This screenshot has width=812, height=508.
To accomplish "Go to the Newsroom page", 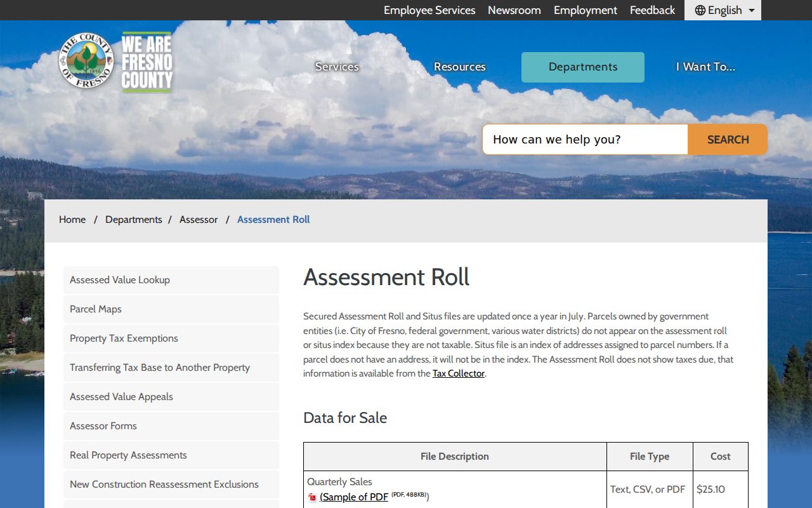I will pos(514,10).
